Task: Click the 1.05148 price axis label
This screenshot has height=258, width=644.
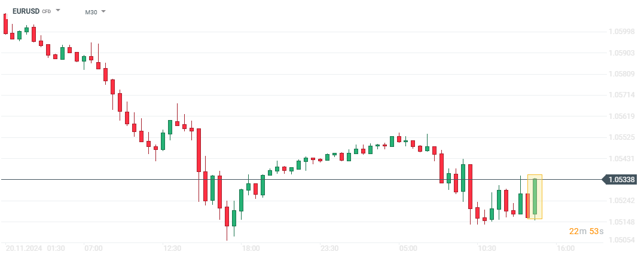Action: click(x=621, y=222)
